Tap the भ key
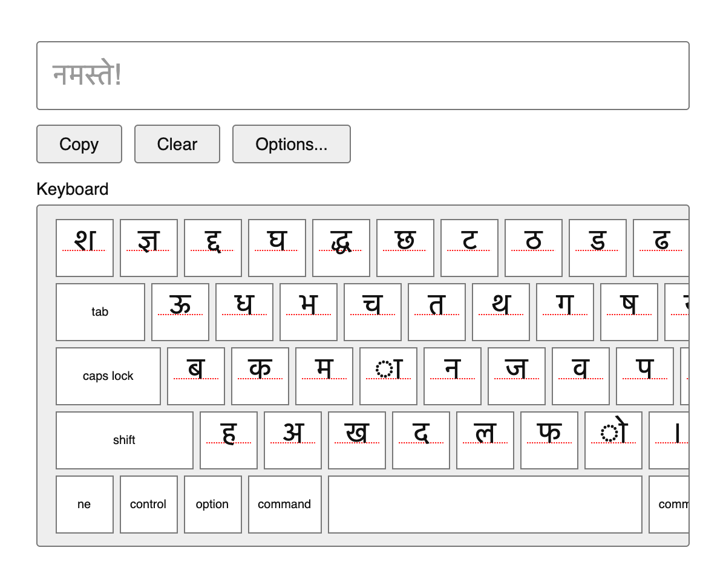Image resolution: width=726 pixels, height=588 pixels. (x=309, y=312)
